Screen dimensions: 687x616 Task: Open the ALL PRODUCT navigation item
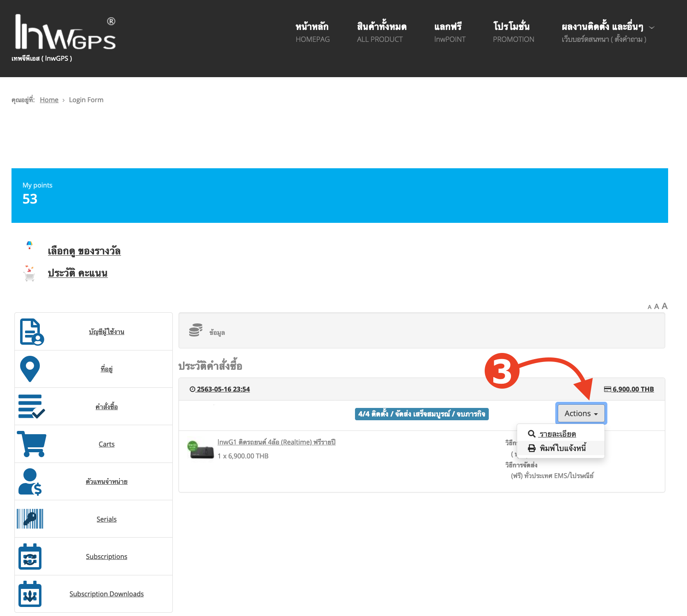(380, 33)
